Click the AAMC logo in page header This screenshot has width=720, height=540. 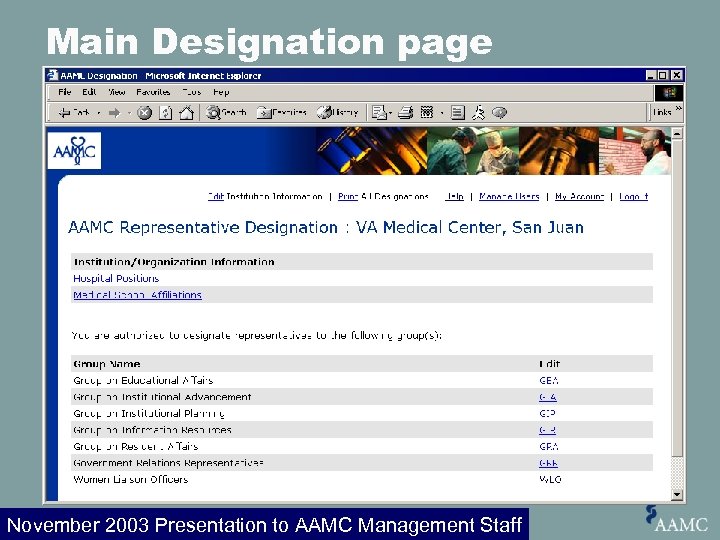pyautogui.click(x=74, y=151)
